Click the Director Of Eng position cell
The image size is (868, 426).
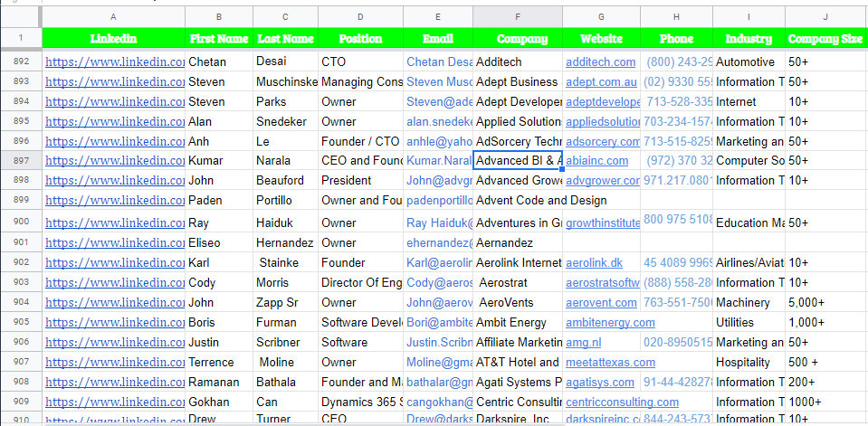click(360, 282)
